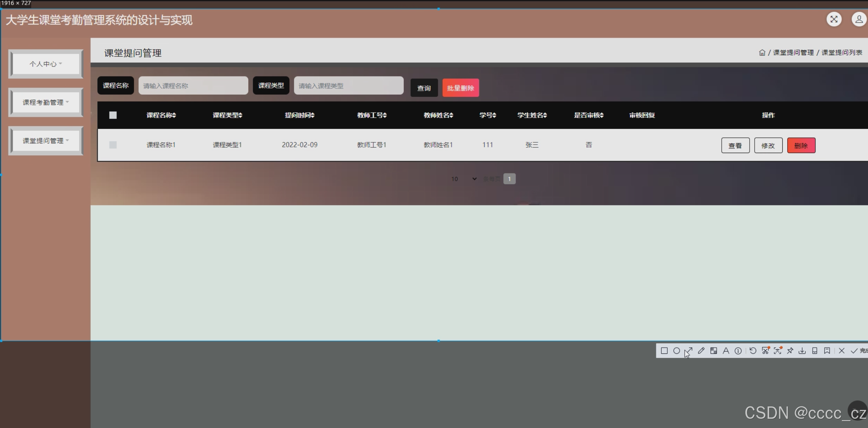The image size is (868, 428).
Task: Toggle the select-all header checkbox
Action: point(113,115)
